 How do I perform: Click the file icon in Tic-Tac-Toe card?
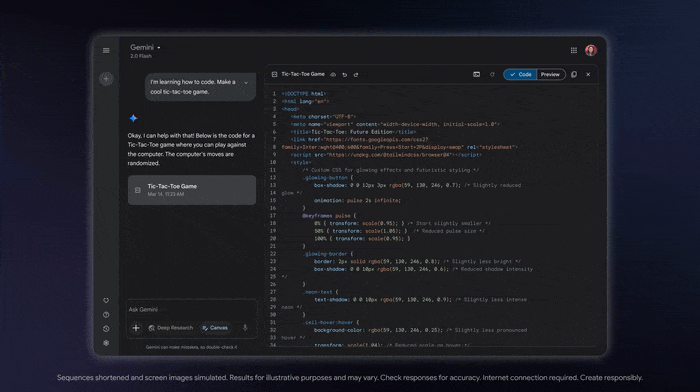tap(138, 190)
